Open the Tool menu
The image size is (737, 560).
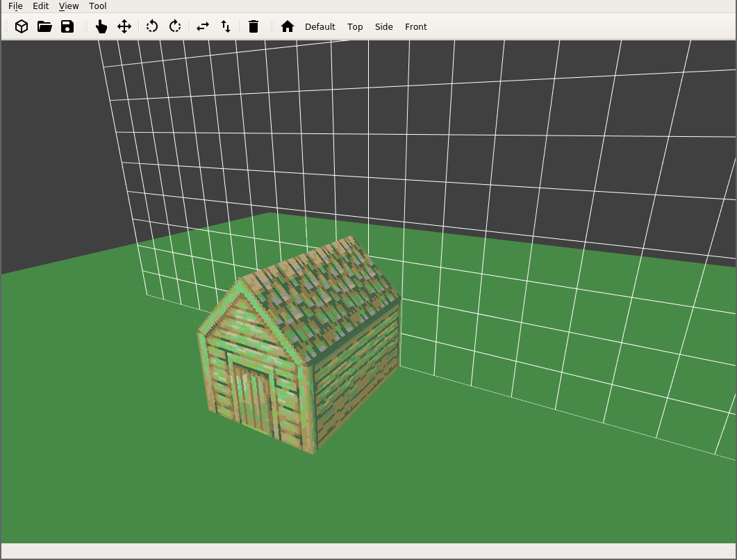pyautogui.click(x=98, y=6)
